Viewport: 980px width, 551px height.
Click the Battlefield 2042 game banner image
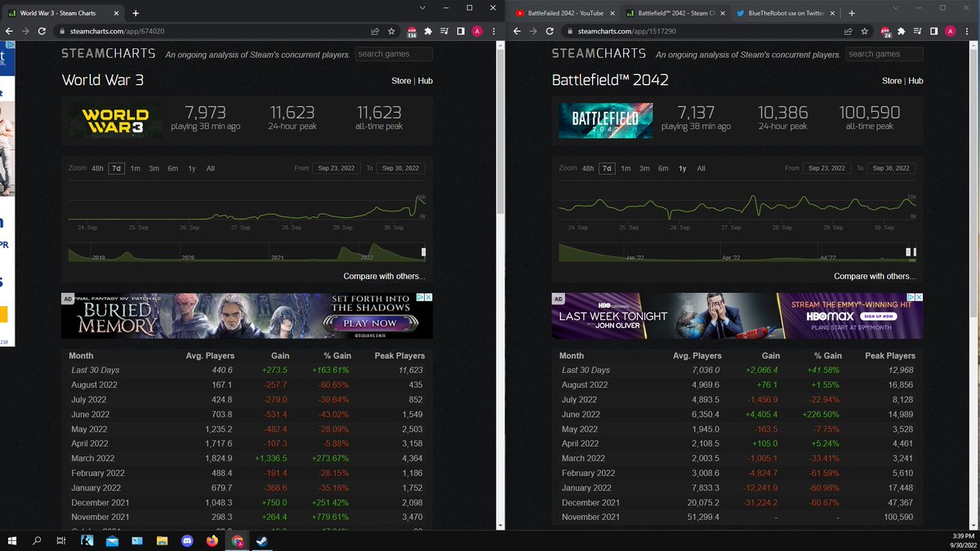coord(606,121)
